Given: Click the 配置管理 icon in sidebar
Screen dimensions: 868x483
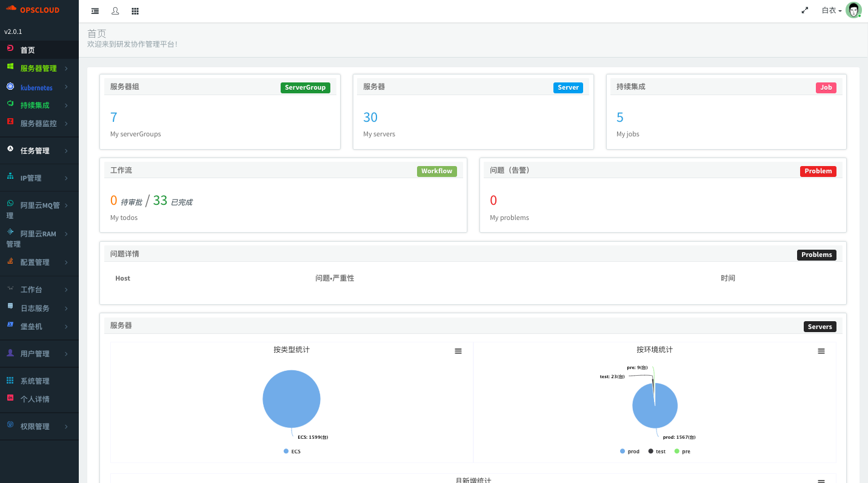Looking at the screenshot, I should pos(10,261).
